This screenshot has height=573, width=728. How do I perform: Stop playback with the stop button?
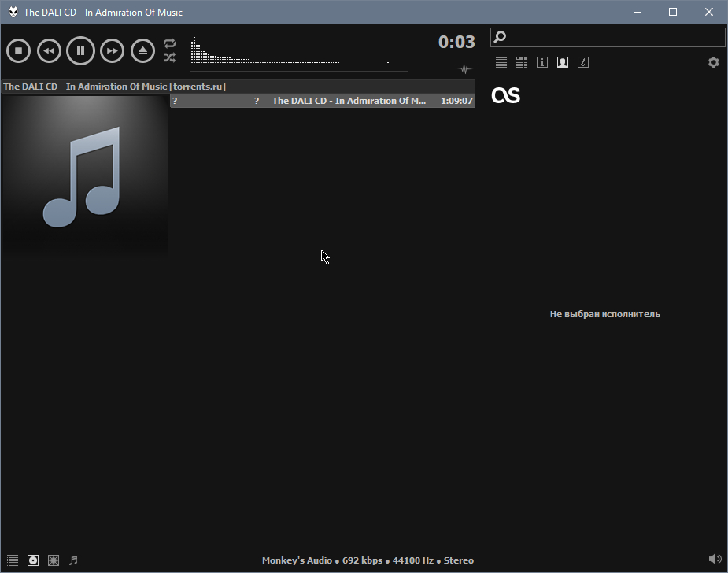19,50
